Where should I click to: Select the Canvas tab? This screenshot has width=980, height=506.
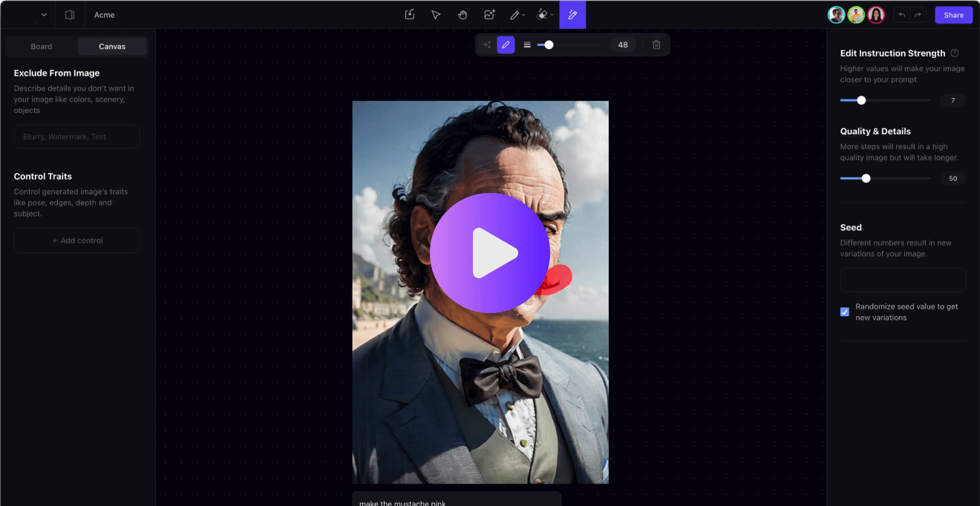[112, 47]
